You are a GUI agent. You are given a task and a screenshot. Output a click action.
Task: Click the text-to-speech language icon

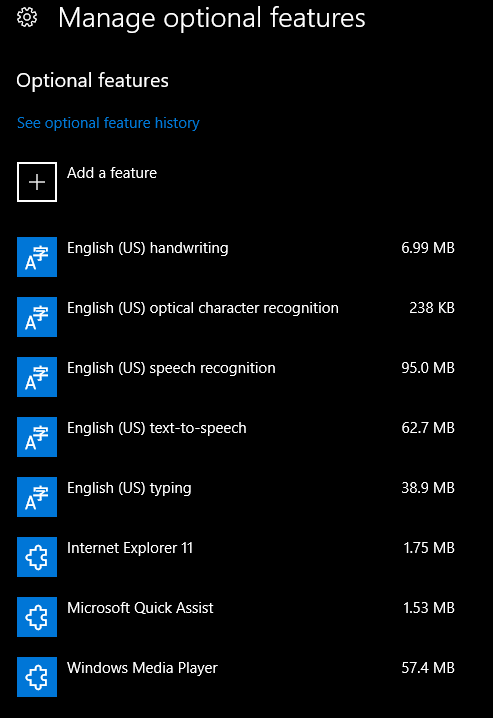(37, 437)
